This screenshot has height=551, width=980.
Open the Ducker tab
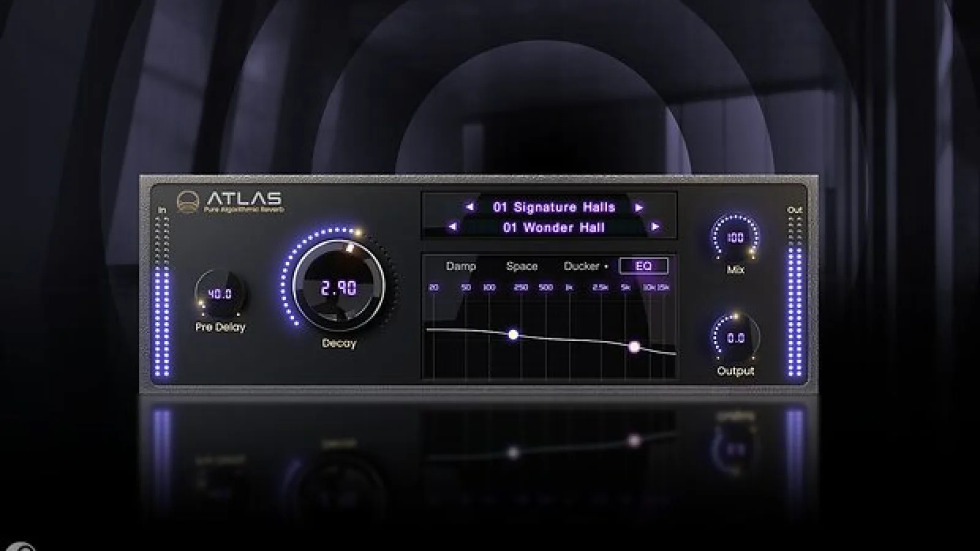[x=581, y=266]
